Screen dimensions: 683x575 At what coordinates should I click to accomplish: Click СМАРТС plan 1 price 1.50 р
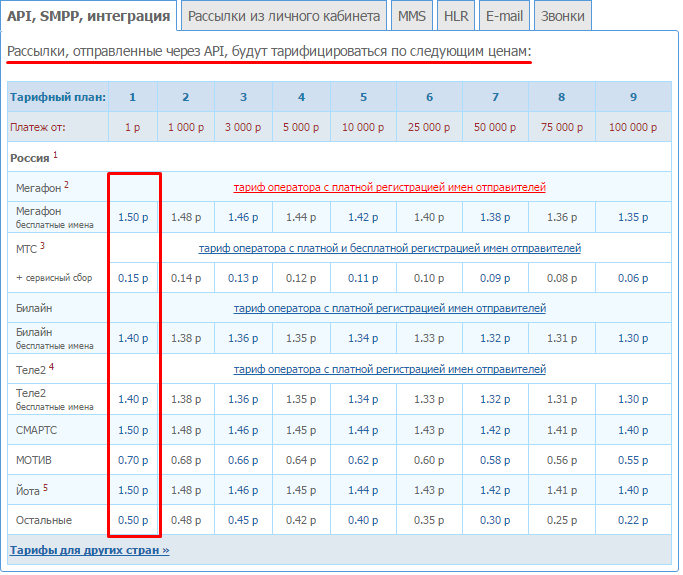(133, 430)
